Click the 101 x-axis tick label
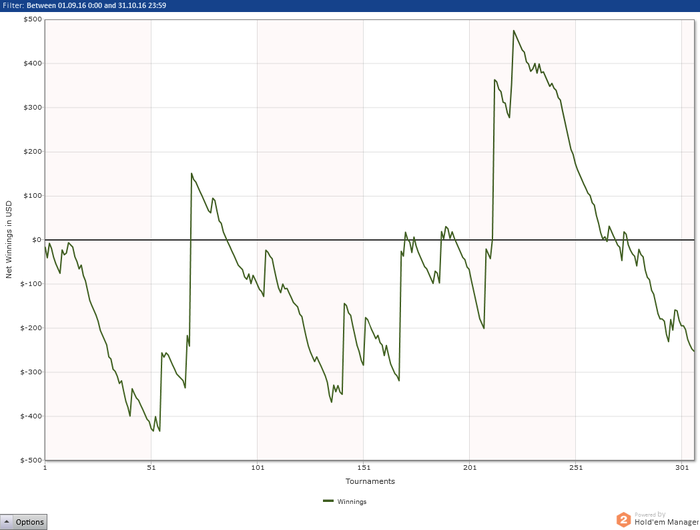The width and height of the screenshot is (700, 530). click(258, 467)
